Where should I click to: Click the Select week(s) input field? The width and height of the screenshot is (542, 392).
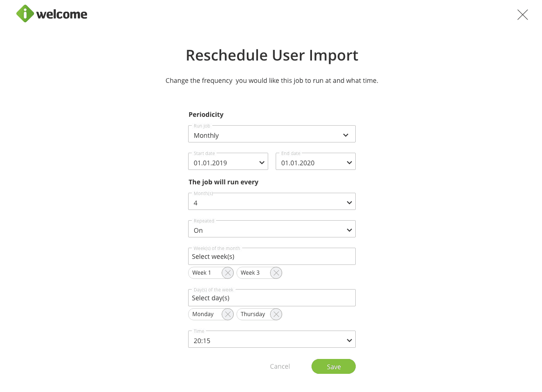(271, 257)
